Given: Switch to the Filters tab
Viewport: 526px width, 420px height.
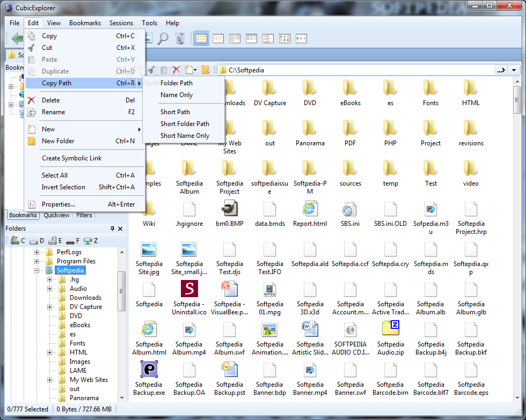Looking at the screenshot, I should 84,215.
